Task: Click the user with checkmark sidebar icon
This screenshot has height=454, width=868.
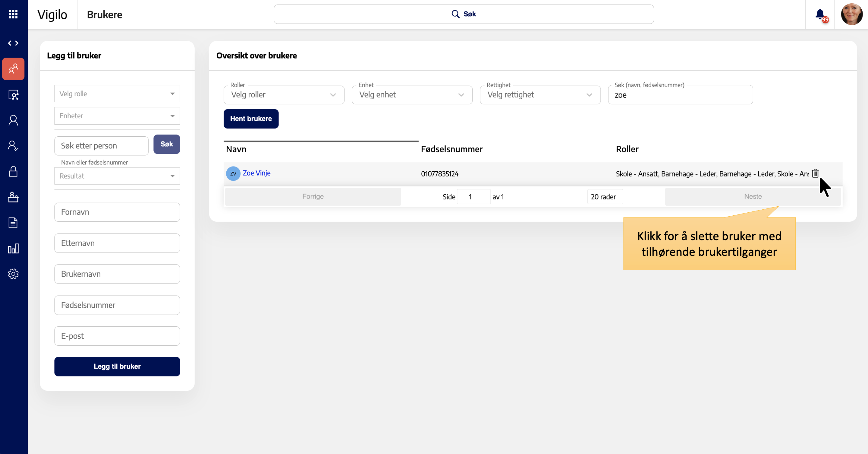Action: (x=13, y=146)
